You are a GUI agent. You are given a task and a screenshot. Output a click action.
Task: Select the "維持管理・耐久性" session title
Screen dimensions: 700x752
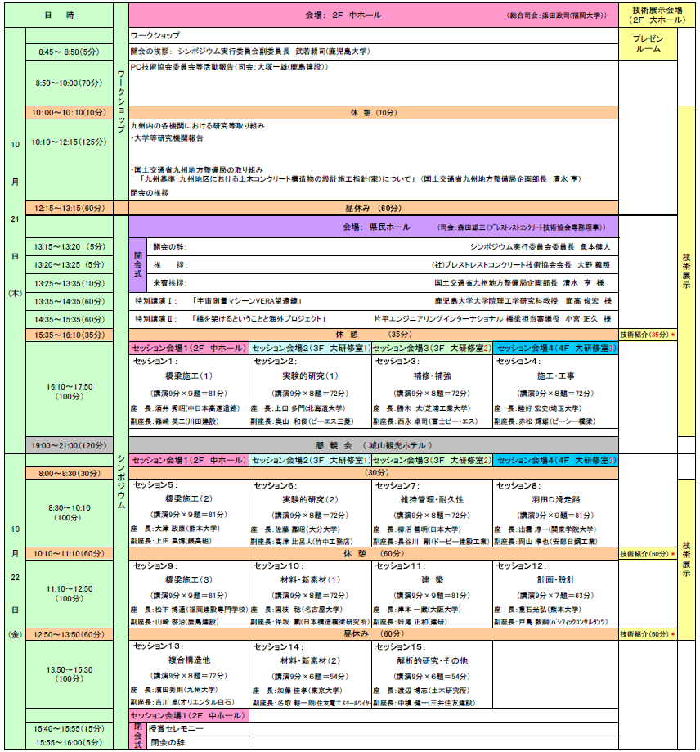point(432,499)
